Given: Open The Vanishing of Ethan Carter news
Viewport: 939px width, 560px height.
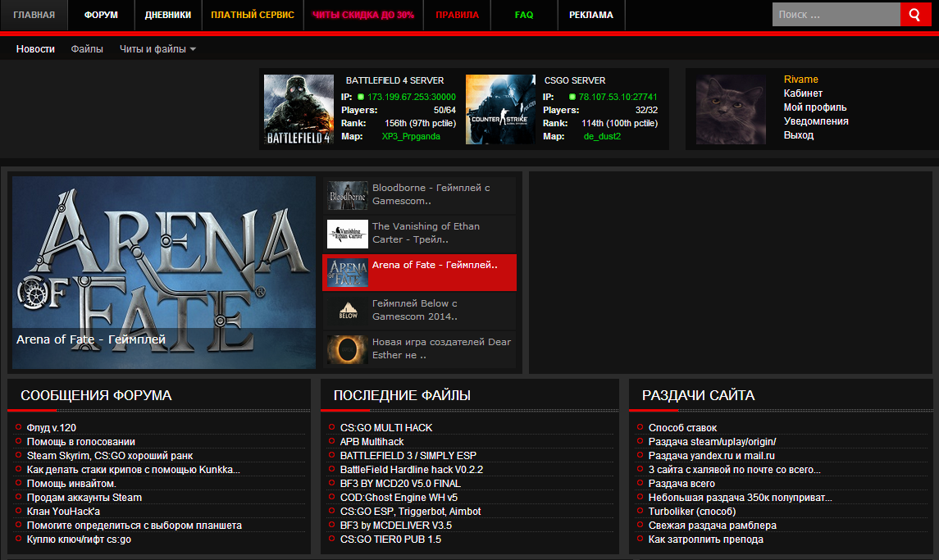Looking at the screenshot, I should 426,233.
